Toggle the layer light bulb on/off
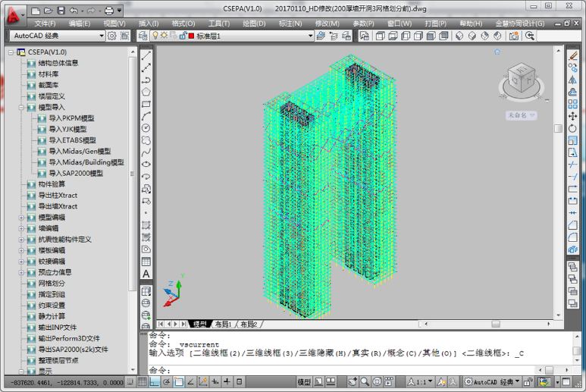586x392 pixels. (x=155, y=36)
